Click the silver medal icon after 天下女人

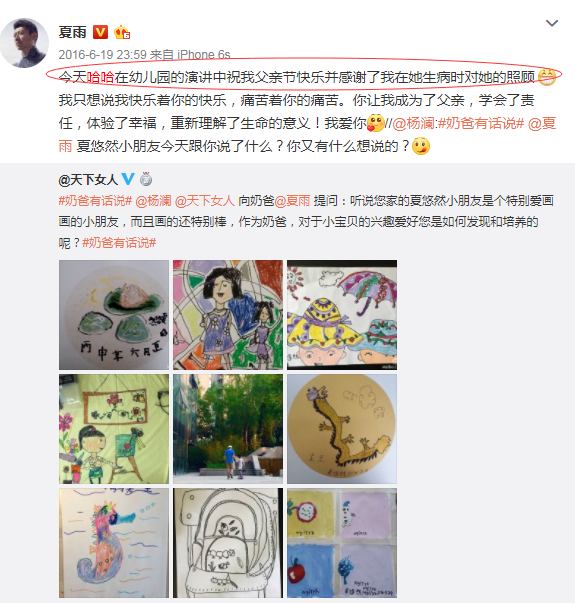(146, 179)
